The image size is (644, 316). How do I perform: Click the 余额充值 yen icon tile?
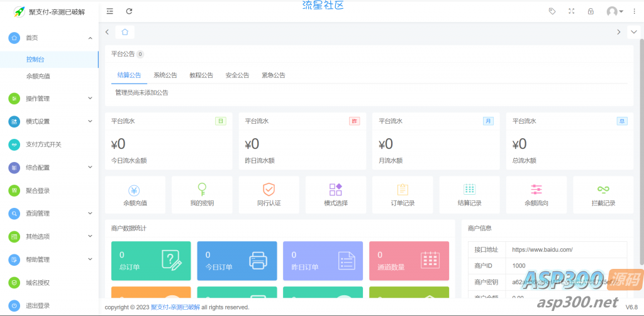coord(135,190)
